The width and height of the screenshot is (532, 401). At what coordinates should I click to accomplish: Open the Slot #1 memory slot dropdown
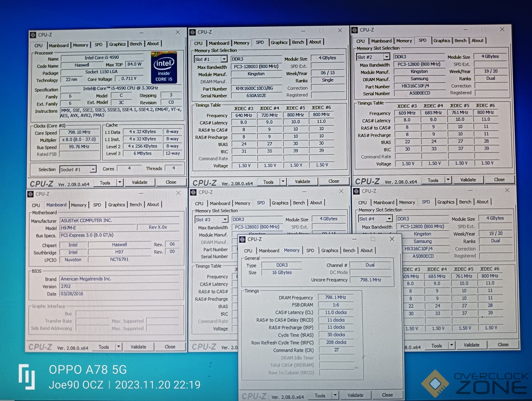(x=224, y=59)
